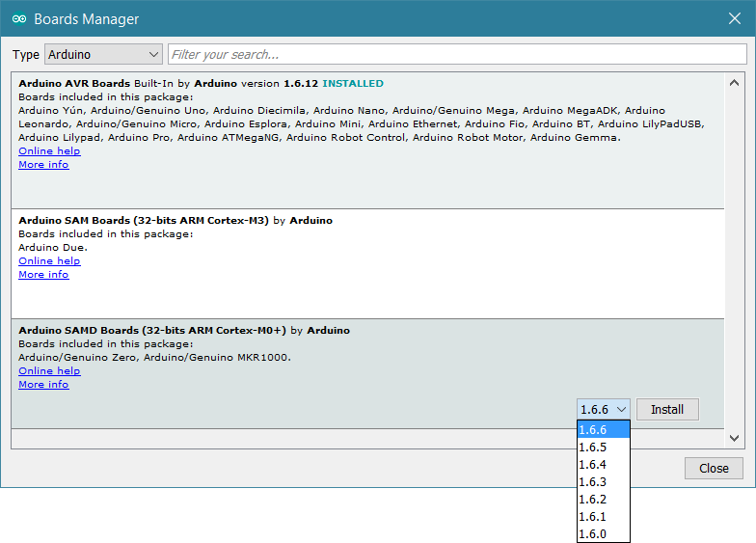Open More info for Arduino AVR Boards
The image size is (756, 543).
(x=44, y=164)
